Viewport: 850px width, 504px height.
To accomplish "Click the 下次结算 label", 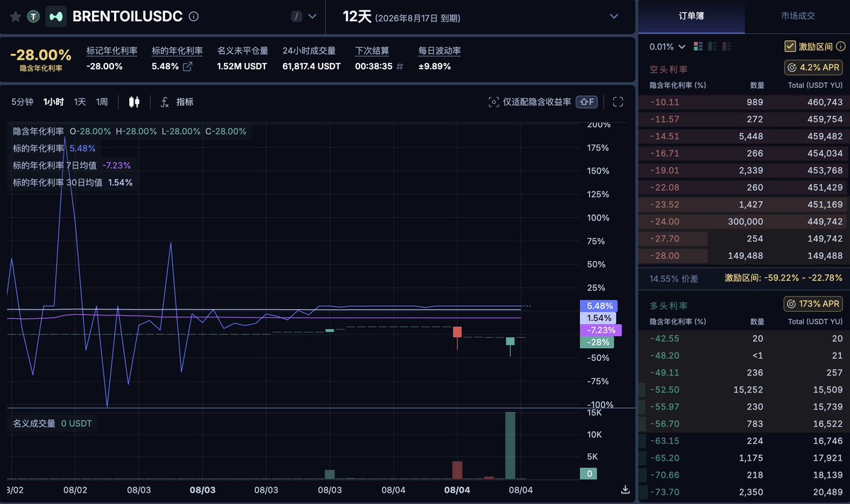I will click(372, 50).
